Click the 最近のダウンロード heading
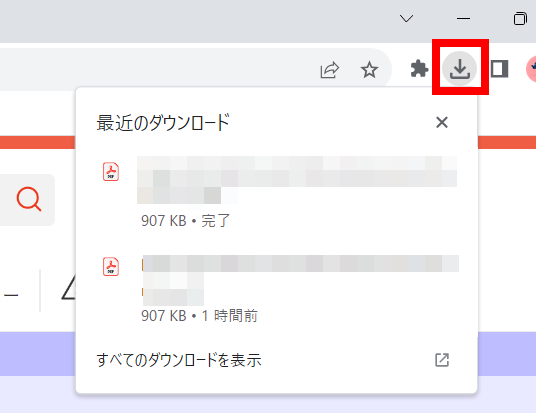The image size is (536, 413). pos(163,122)
